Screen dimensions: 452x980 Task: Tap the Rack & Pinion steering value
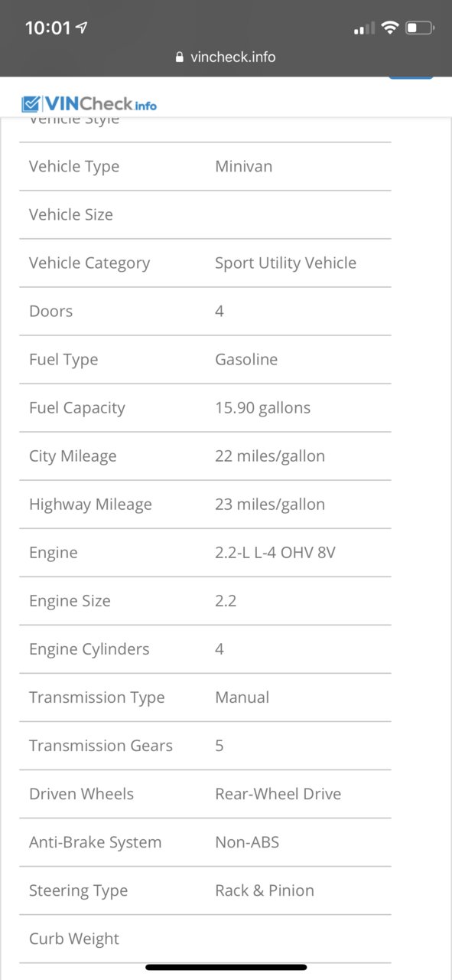click(x=265, y=890)
